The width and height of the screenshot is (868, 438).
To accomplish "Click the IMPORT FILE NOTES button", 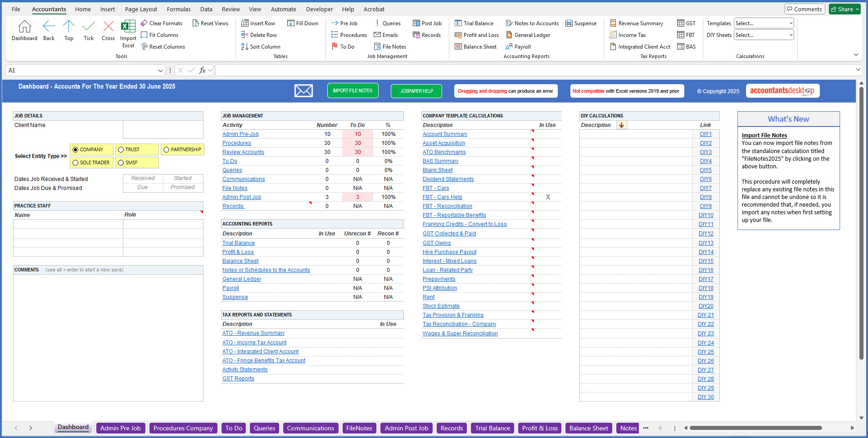I will pos(353,90).
